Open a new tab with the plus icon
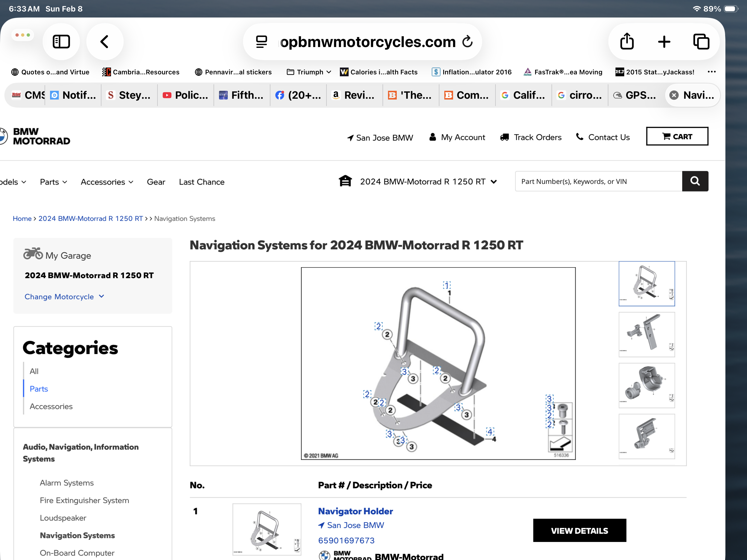Image resolution: width=747 pixels, height=560 pixels. [664, 42]
